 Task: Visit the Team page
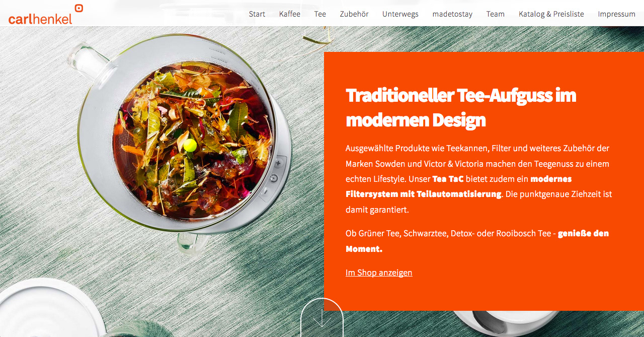pyautogui.click(x=496, y=14)
